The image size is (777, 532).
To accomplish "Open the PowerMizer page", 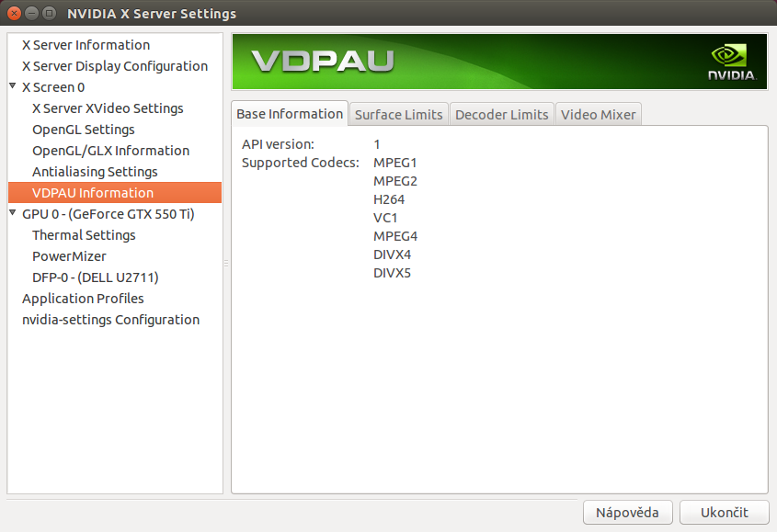I will tap(115, 256).
